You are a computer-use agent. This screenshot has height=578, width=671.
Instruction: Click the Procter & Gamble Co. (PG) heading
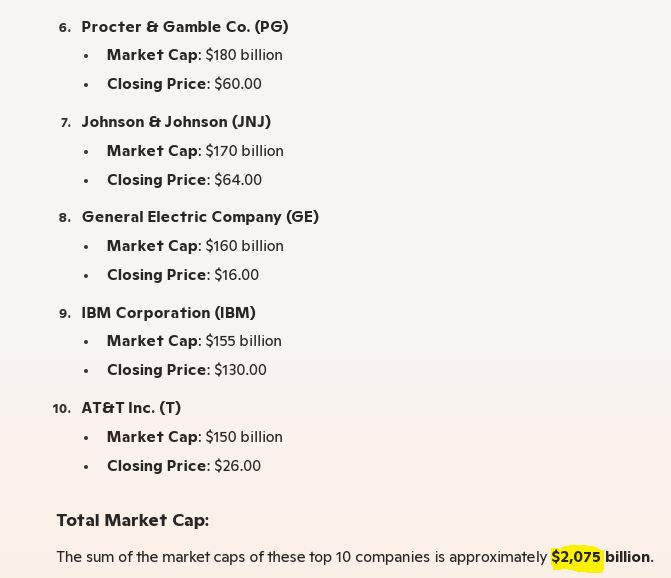(x=185, y=27)
